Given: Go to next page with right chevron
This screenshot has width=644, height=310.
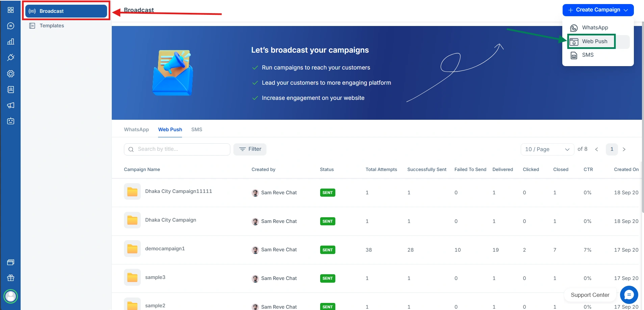Looking at the screenshot, I should pyautogui.click(x=624, y=149).
